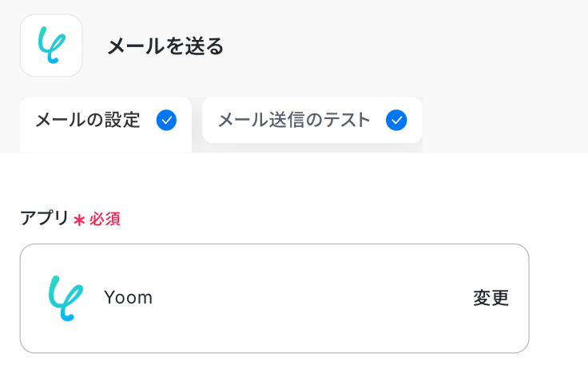Switch to the メール送信のテスト tab

(294, 121)
